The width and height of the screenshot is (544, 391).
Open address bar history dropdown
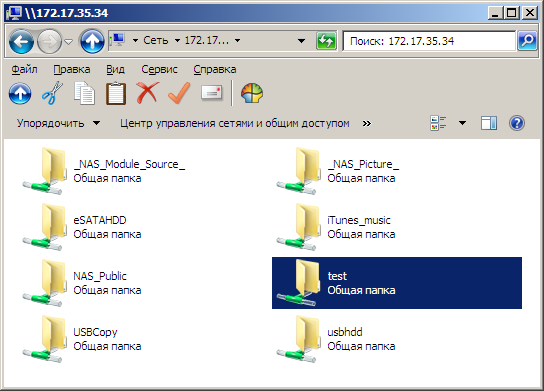[x=301, y=41]
